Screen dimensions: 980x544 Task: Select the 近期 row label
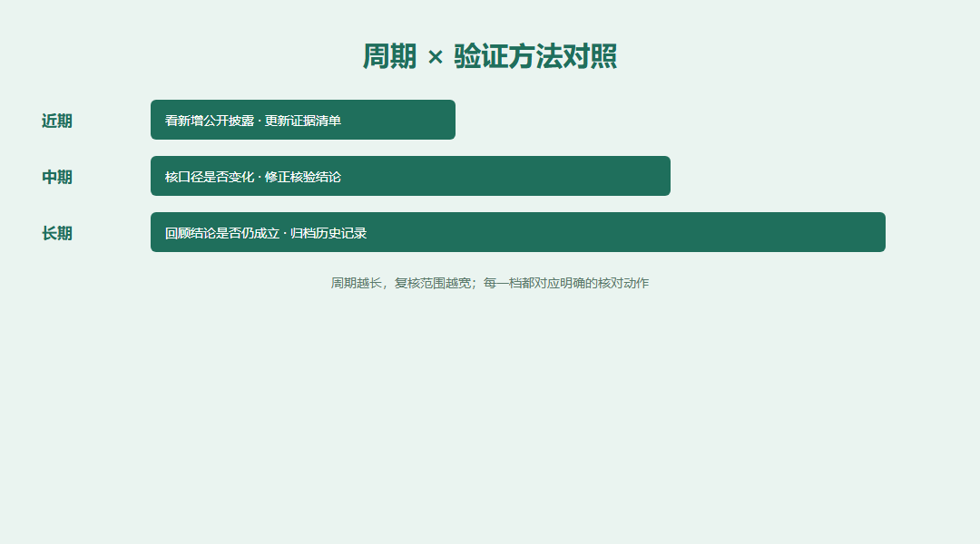pos(57,121)
